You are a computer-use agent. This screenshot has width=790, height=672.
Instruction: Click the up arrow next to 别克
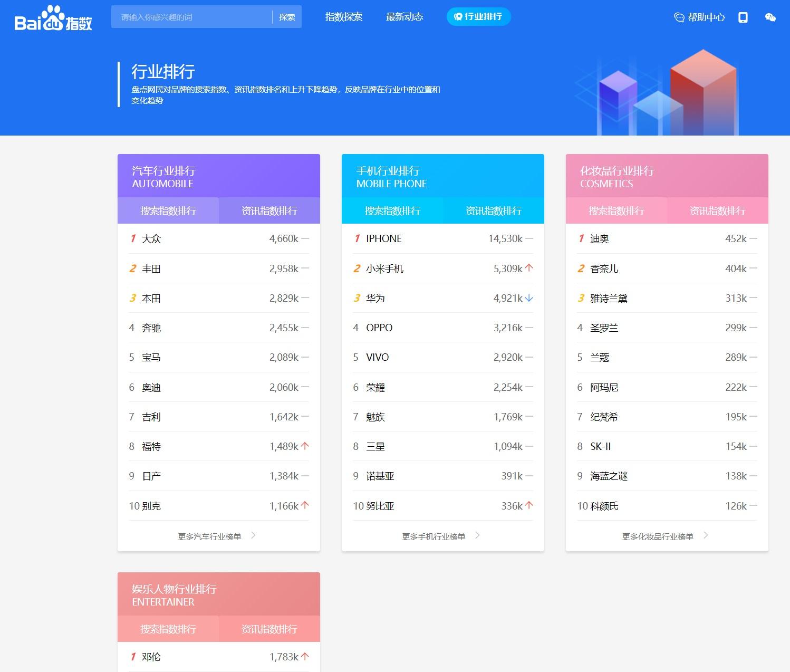point(305,505)
